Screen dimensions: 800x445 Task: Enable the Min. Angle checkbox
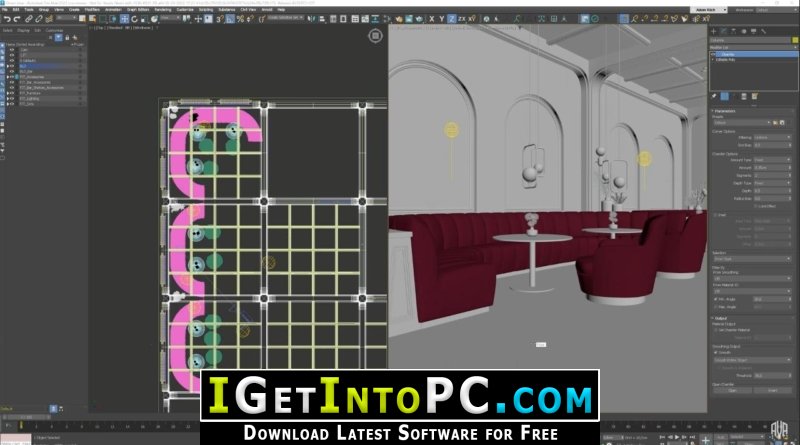pyautogui.click(x=715, y=299)
